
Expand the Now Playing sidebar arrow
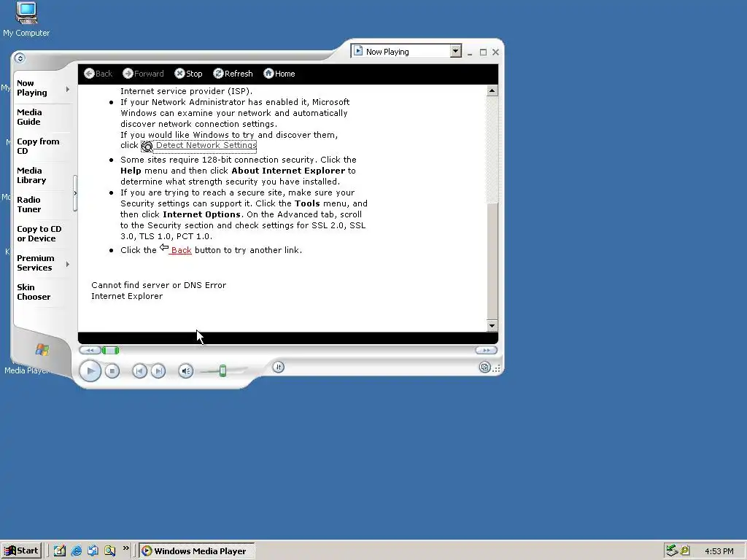point(68,89)
